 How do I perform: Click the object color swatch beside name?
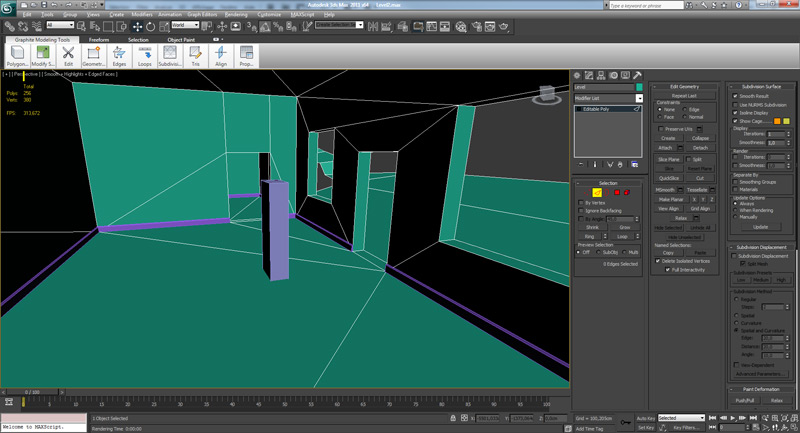click(x=639, y=87)
